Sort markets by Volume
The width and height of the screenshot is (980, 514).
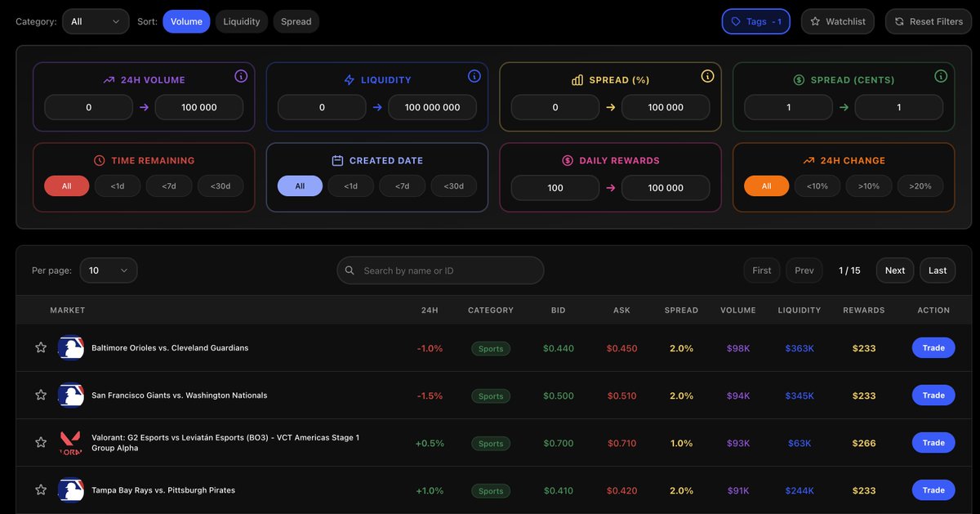186,21
